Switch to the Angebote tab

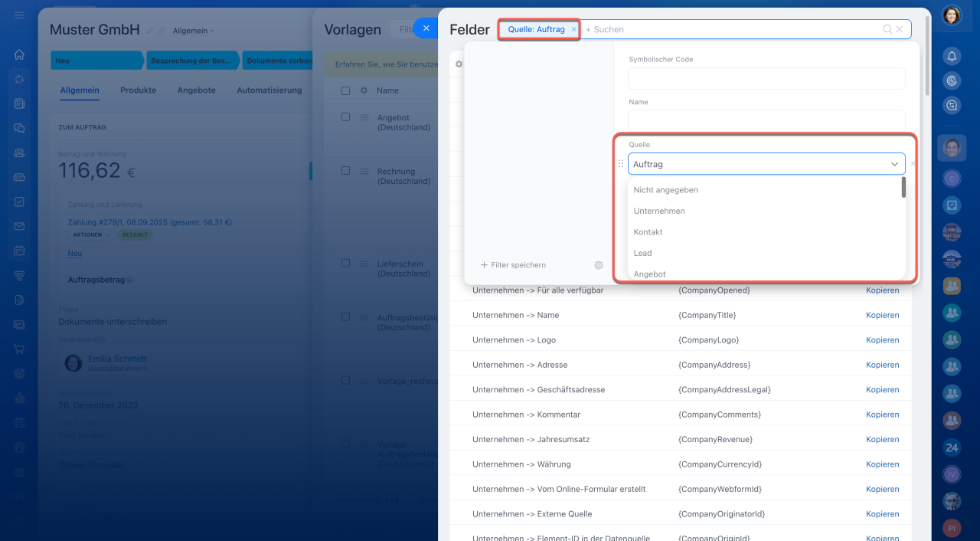[x=196, y=90]
